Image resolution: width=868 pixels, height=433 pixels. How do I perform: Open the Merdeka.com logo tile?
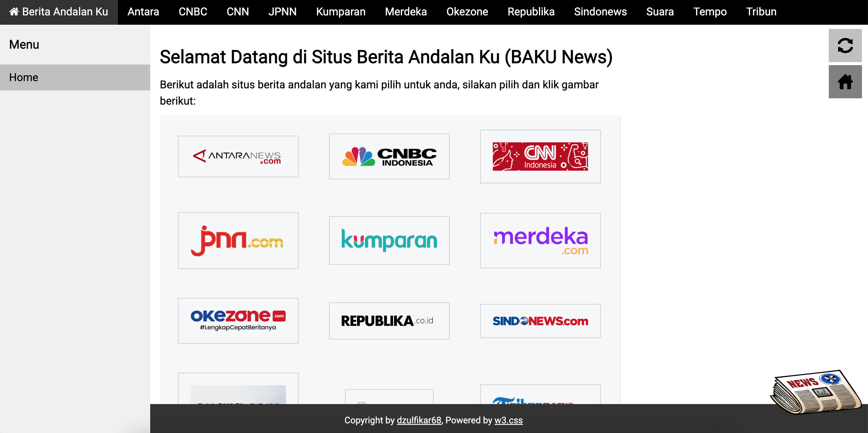[x=540, y=240]
